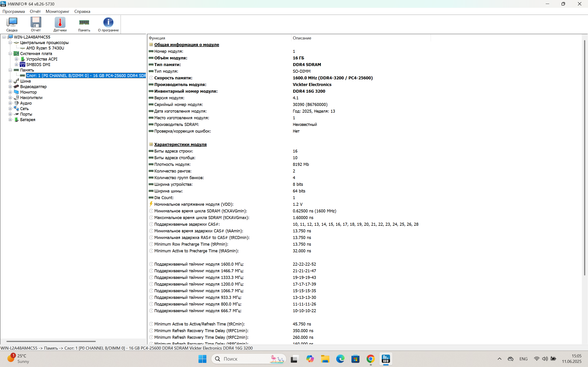This screenshot has width=588, height=367.
Task: Expand the Видеоадаптер tree node
Action: point(10,87)
